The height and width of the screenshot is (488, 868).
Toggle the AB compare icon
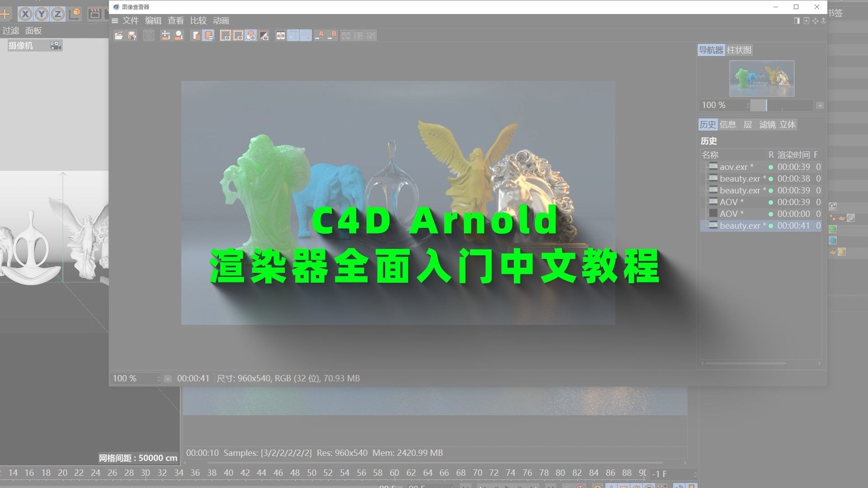[281, 35]
